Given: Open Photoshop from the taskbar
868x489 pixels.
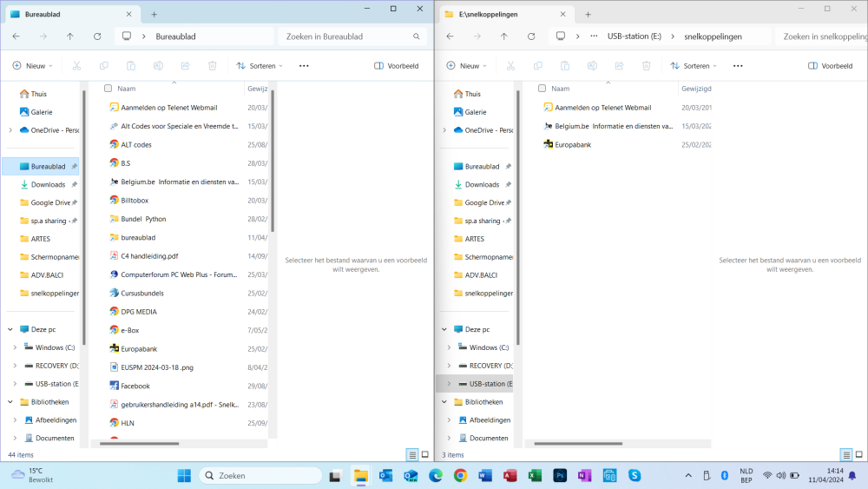Looking at the screenshot, I should click(561, 475).
